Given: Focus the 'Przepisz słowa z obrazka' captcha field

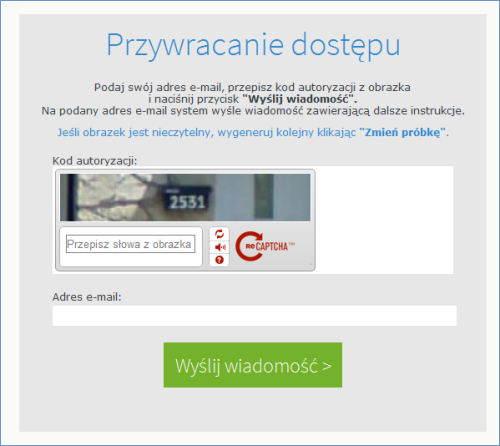Looking at the screenshot, I should (x=130, y=244).
